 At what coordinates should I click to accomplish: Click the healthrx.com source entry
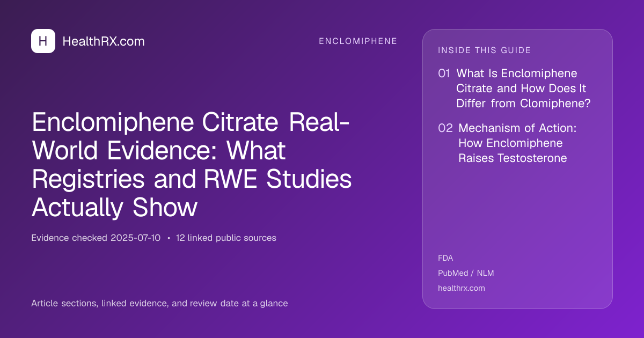[462, 288]
